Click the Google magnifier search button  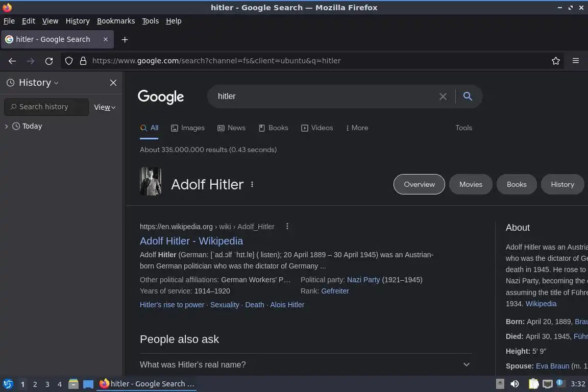point(468,96)
